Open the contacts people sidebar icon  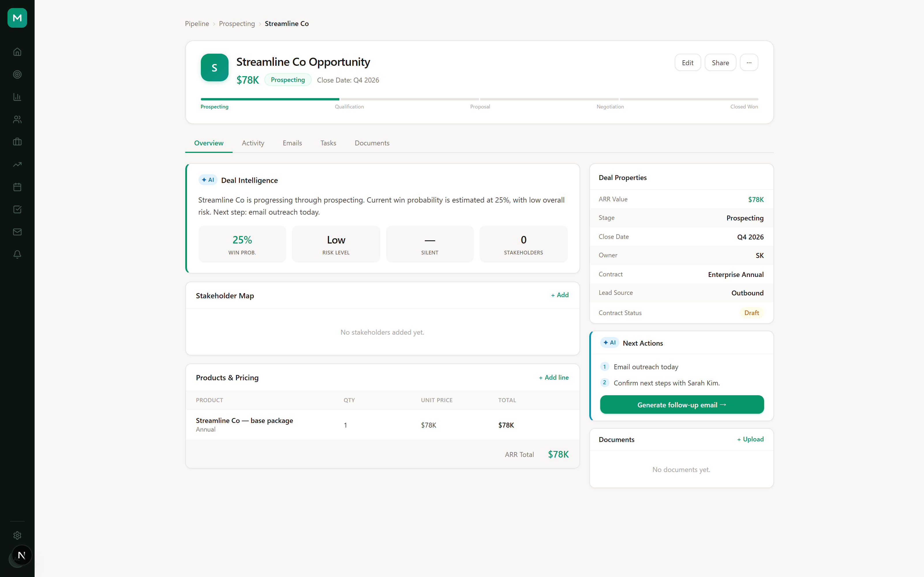pos(17,119)
